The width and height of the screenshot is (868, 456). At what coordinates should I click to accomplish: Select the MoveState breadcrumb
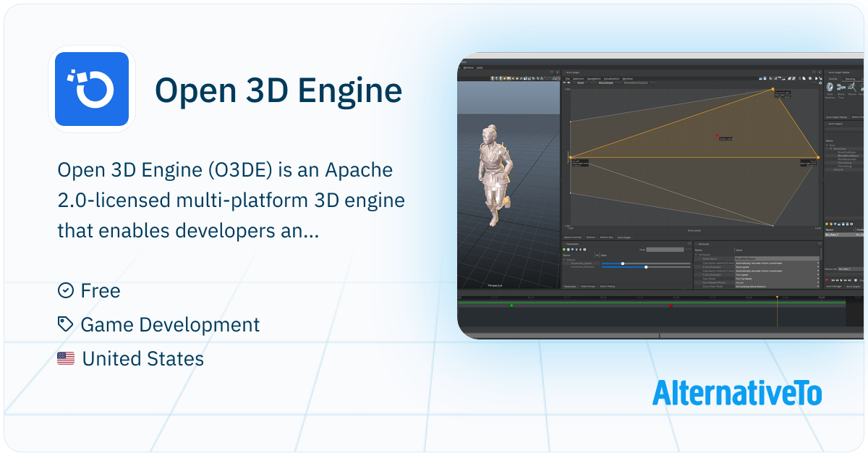point(606,83)
